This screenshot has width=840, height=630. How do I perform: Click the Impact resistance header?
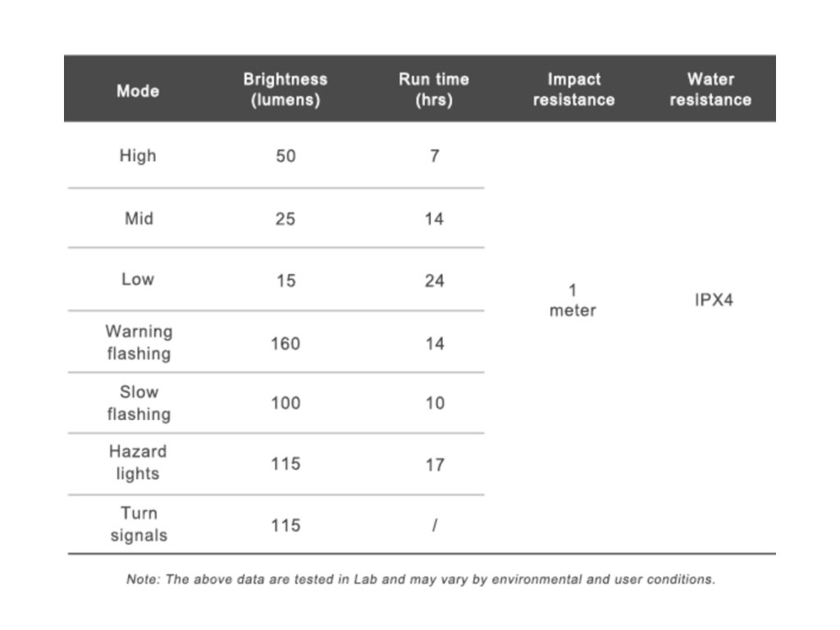tap(573, 90)
